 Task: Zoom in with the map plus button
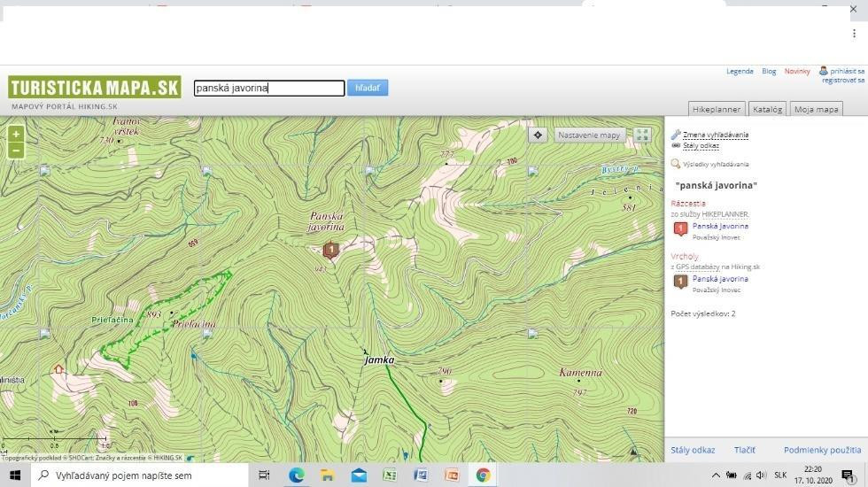[16, 135]
